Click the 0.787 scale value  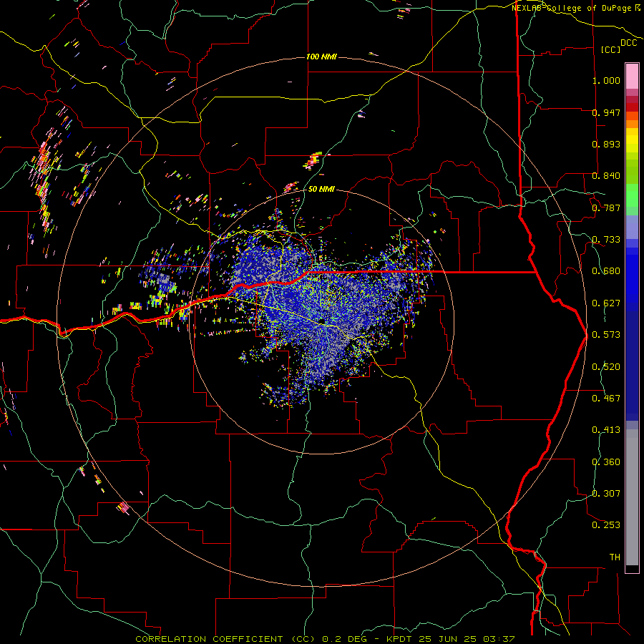click(606, 208)
